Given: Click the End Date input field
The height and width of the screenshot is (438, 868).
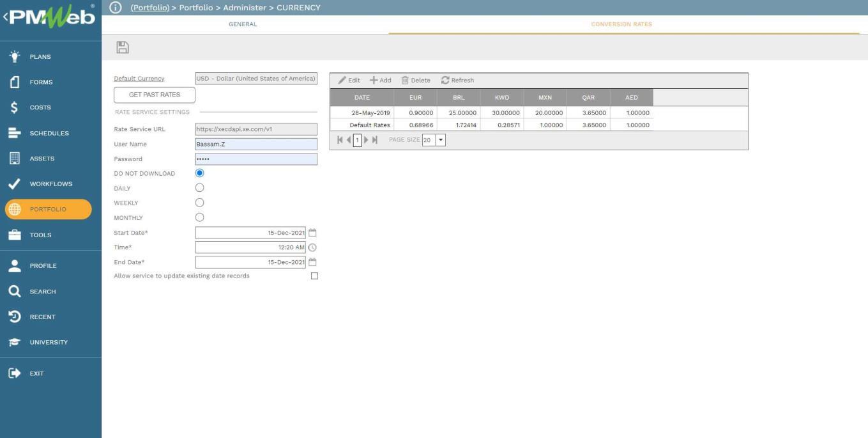Looking at the screenshot, I should (250, 262).
